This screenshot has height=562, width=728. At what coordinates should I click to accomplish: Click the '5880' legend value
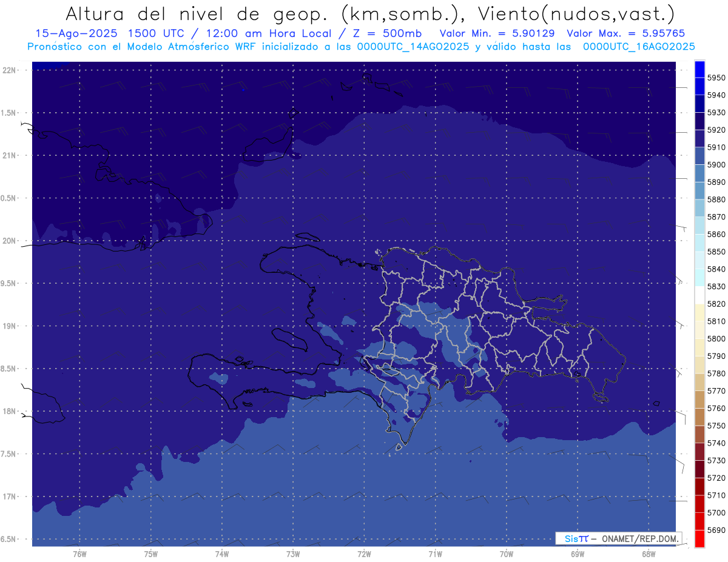point(716,199)
